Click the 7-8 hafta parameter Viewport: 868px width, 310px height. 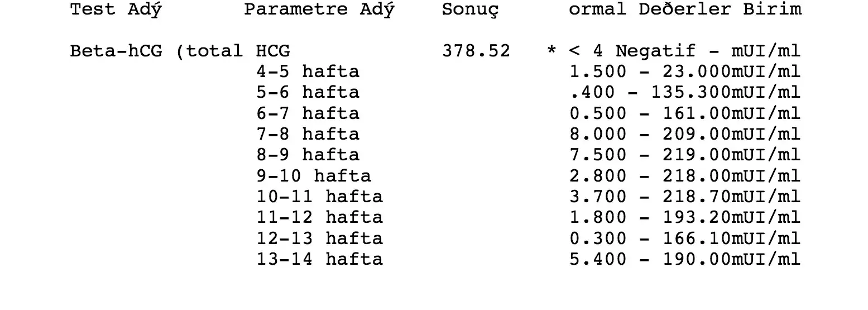coord(308,134)
